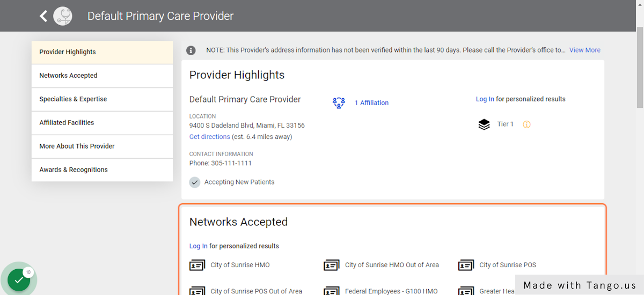Viewport: 644px width, 295px height.
Task: Open the orange Tier 1 info tooltip icon
Action: coord(526,124)
